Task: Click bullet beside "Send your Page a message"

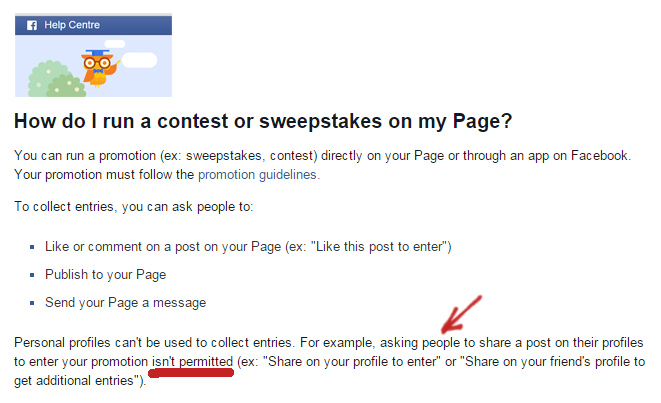Action: (33, 302)
